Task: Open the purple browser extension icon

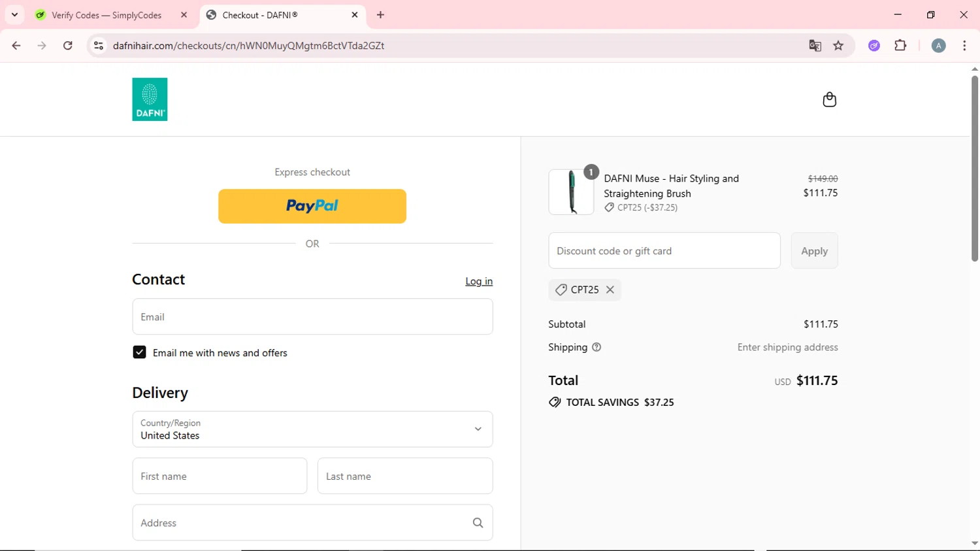Action: coord(874,46)
